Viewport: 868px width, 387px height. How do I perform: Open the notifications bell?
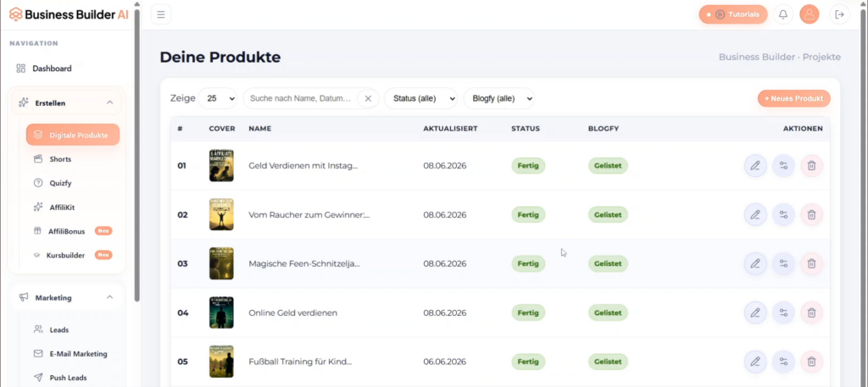pyautogui.click(x=782, y=14)
